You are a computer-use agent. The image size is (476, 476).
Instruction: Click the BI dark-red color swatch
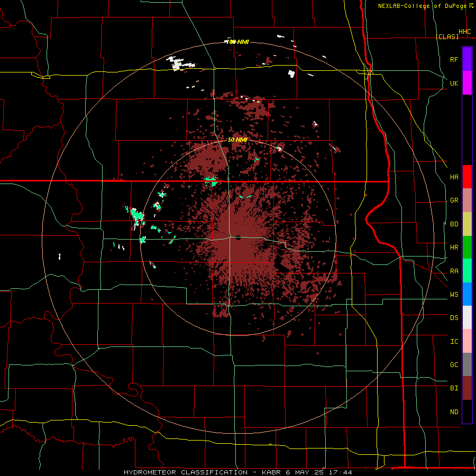click(467, 388)
